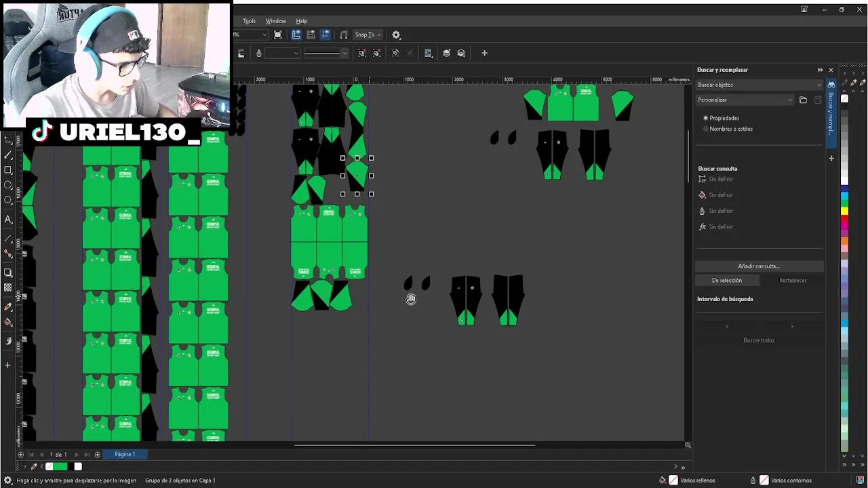The image size is (868, 488).
Task: Select the Transparency checkerboard tool
Action: [8, 287]
